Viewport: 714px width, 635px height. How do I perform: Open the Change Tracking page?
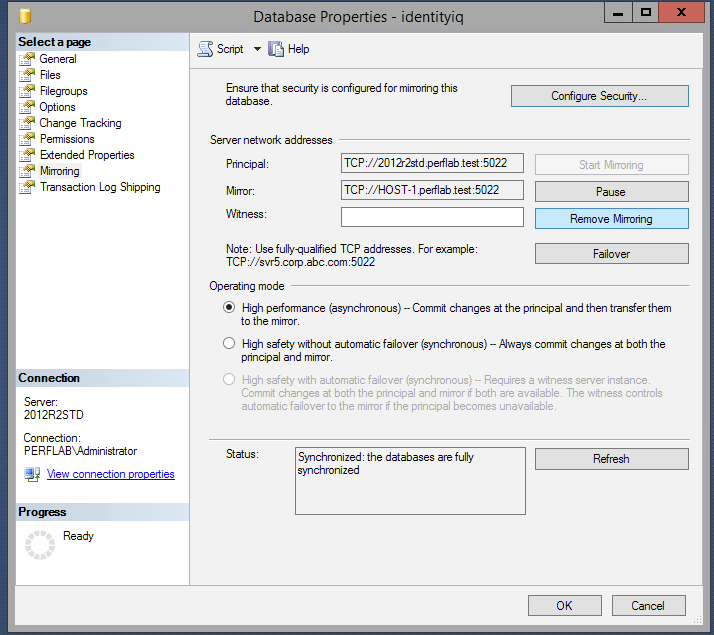tap(80, 123)
